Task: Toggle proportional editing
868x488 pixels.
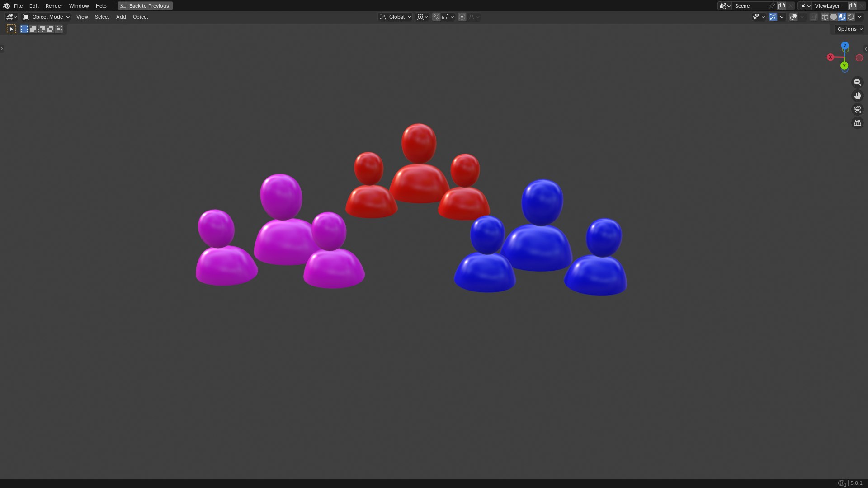Action: (462, 17)
